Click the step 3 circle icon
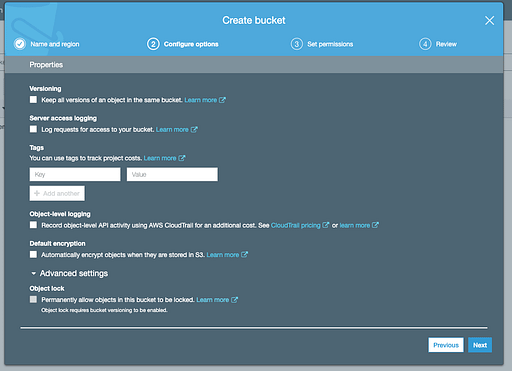 coord(297,44)
